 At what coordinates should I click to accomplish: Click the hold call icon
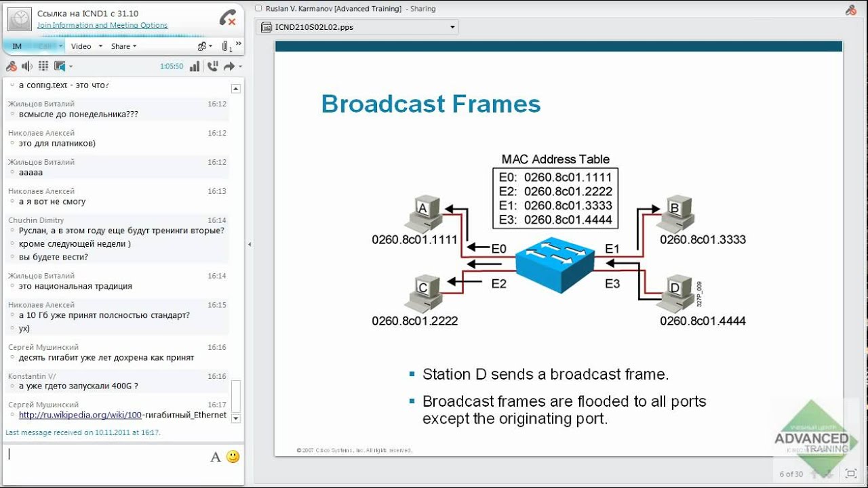coord(213,66)
